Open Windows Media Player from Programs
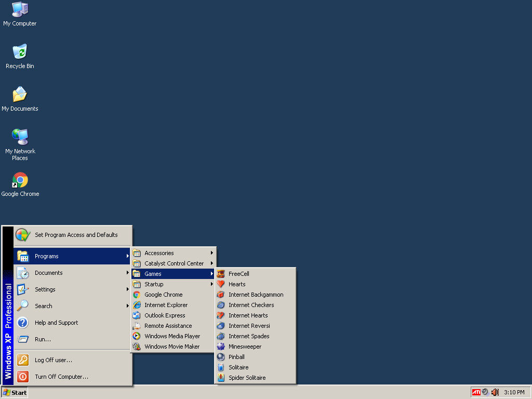 coord(172,336)
